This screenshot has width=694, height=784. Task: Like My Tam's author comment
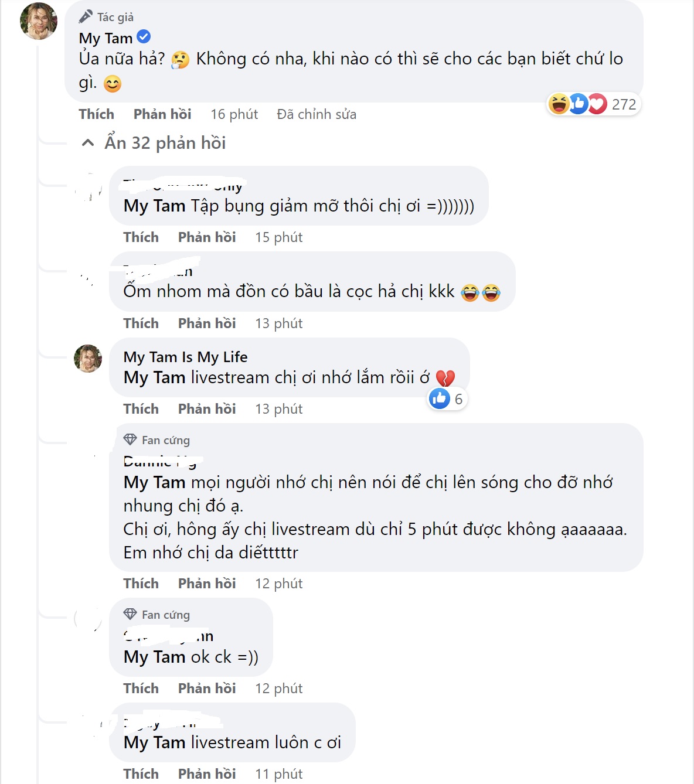click(97, 114)
